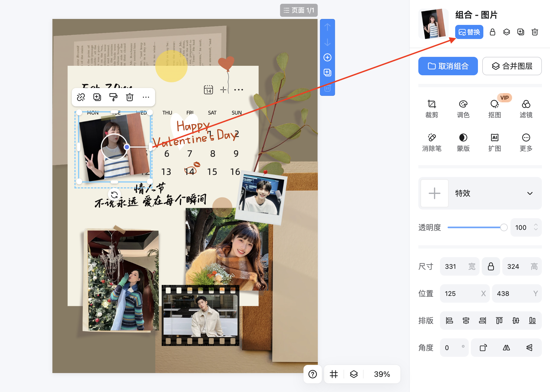Click the 取消组合 ungroup button
Viewport: 550px width, 392px height.
click(448, 66)
